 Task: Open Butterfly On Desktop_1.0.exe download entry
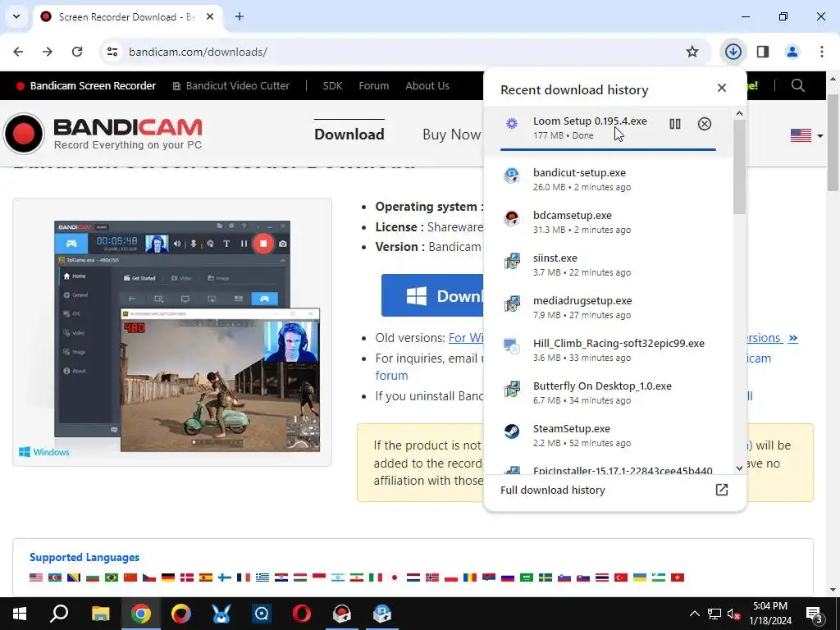click(608, 393)
